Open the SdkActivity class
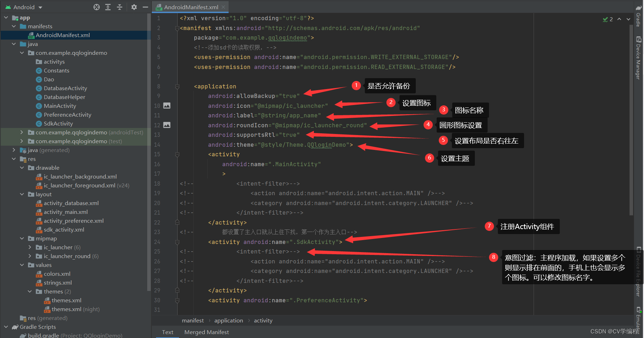Image resolution: width=644 pixels, height=338 pixels. coord(58,123)
